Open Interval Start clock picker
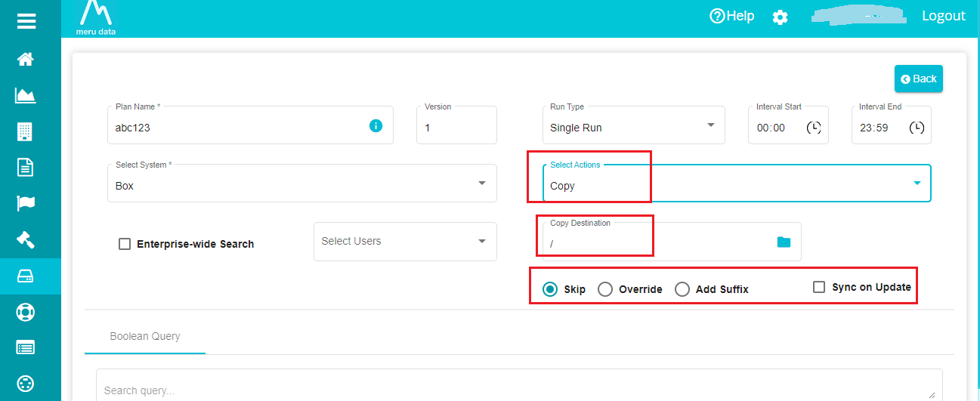 814,128
